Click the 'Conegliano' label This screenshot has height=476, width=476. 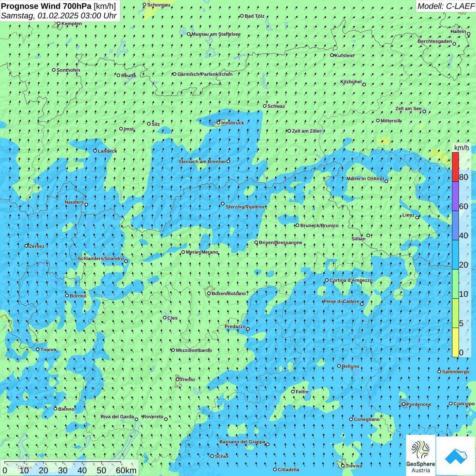pos(367,419)
